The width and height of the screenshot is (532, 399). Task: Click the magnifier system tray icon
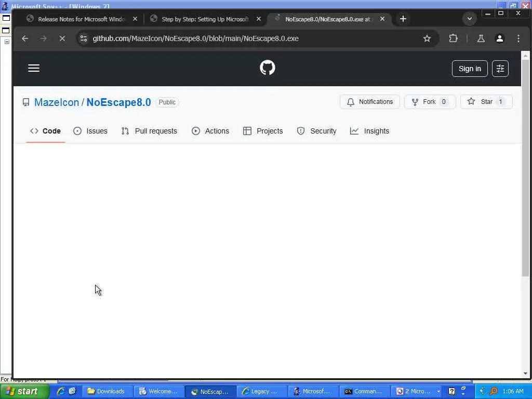494,392
